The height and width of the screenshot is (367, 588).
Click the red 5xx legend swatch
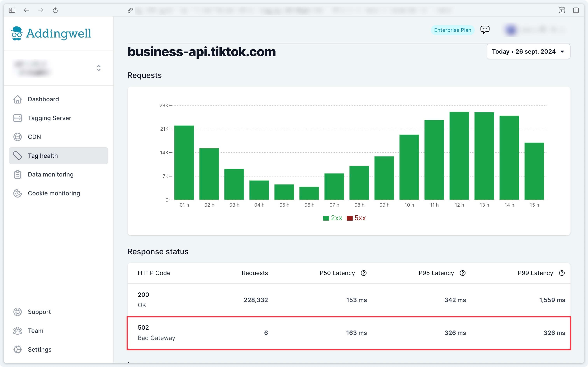click(x=350, y=218)
